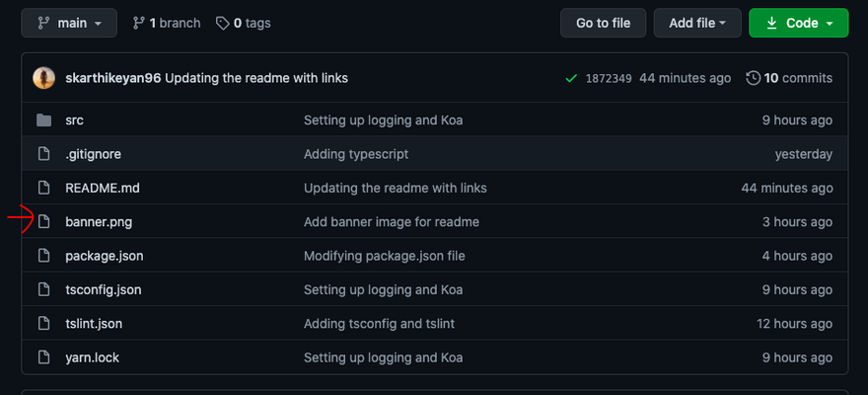Open the main branch dropdown
Screen dimensions: 868x395
[x=69, y=23]
